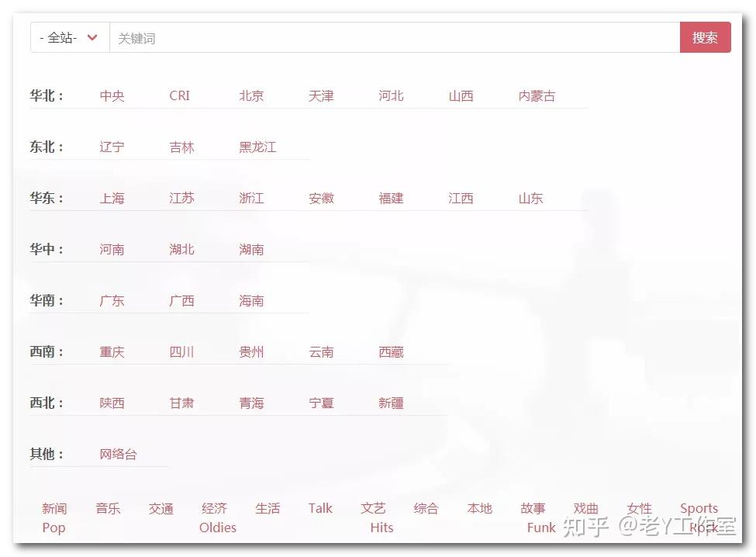Screen dimensions: 756x557
Task: Select 新疆 under 西北
Action: click(391, 403)
